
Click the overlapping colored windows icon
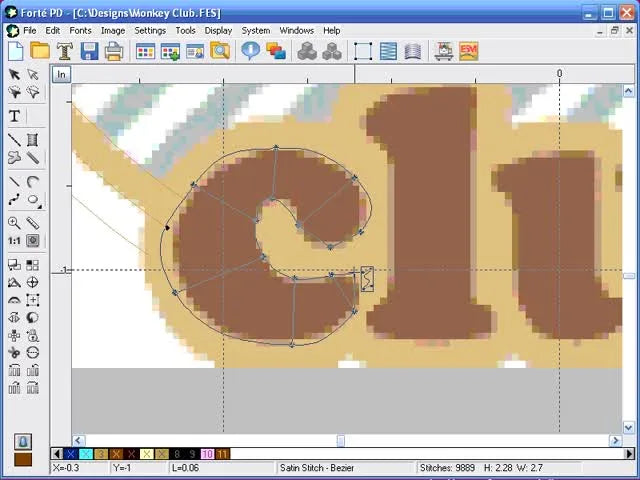pos(276,51)
